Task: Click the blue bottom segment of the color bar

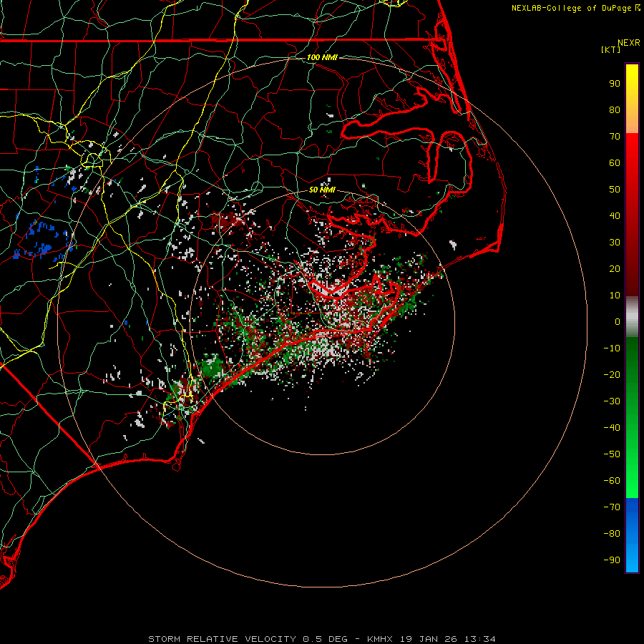Action: [632, 535]
